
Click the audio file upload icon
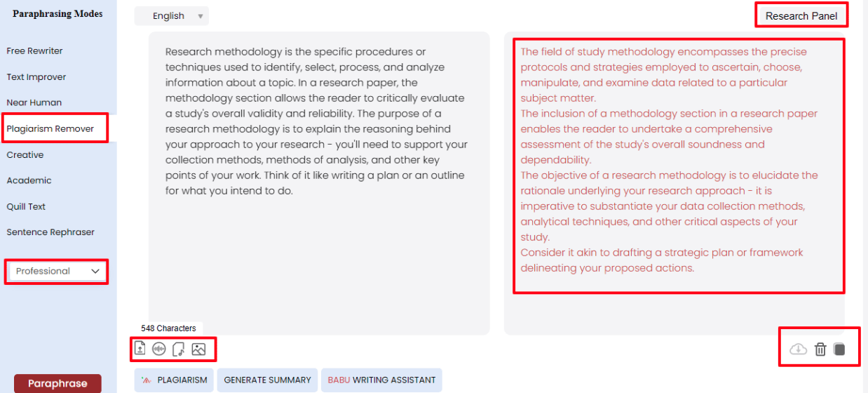point(178,349)
